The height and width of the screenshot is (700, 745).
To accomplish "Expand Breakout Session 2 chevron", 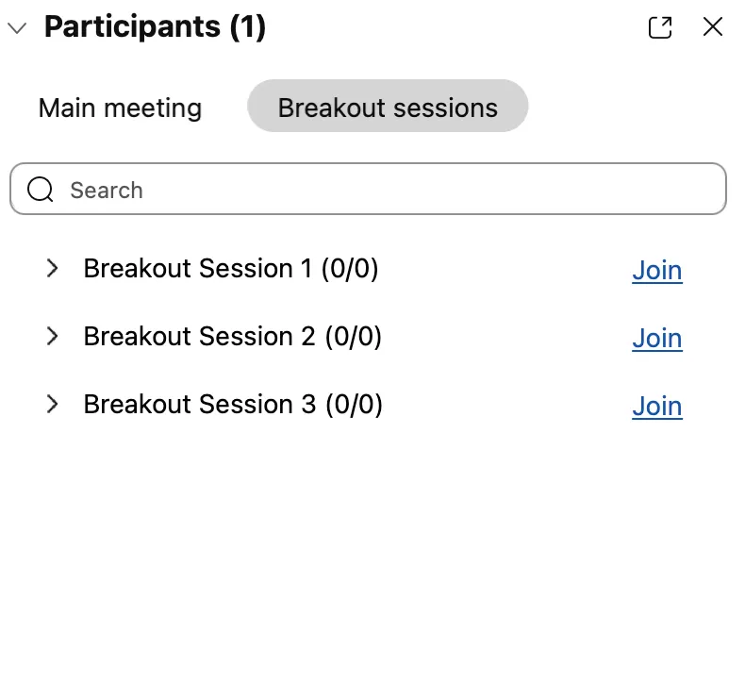I will click(x=53, y=337).
